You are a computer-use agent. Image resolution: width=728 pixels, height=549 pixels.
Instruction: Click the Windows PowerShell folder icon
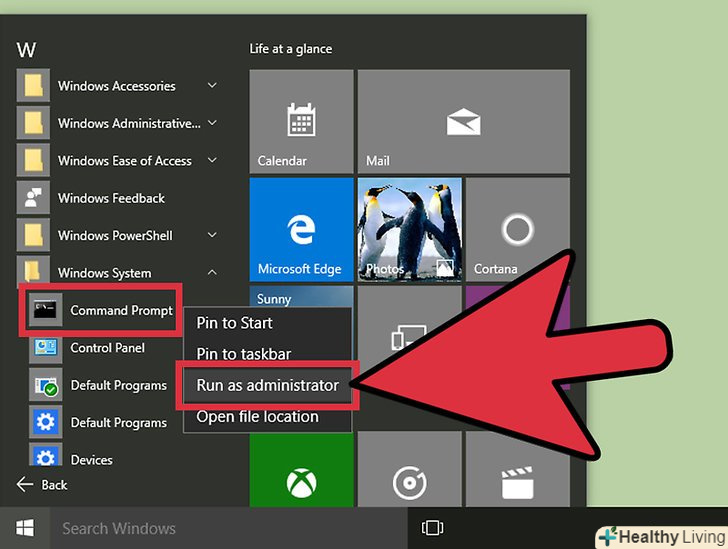tap(33, 235)
